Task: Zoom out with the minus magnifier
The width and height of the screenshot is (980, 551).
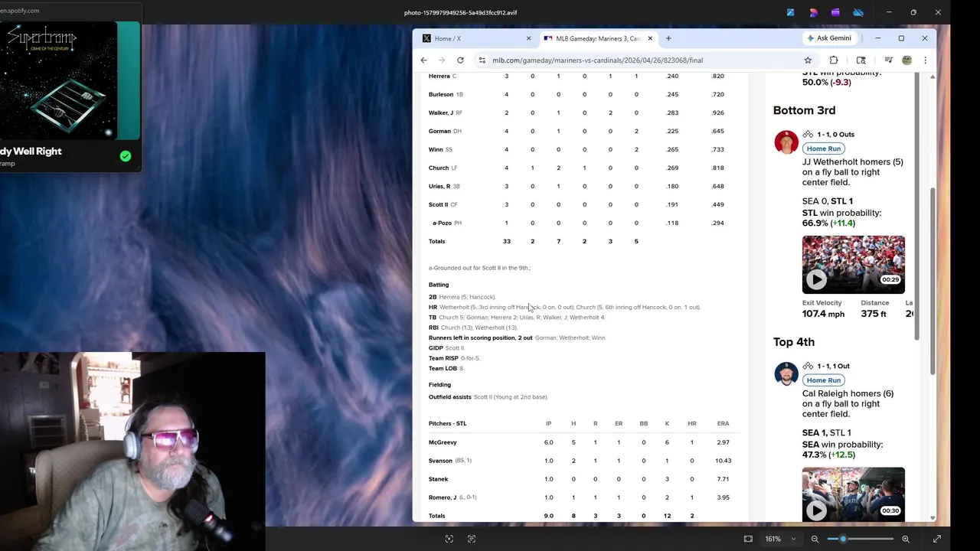Action: 815,539
